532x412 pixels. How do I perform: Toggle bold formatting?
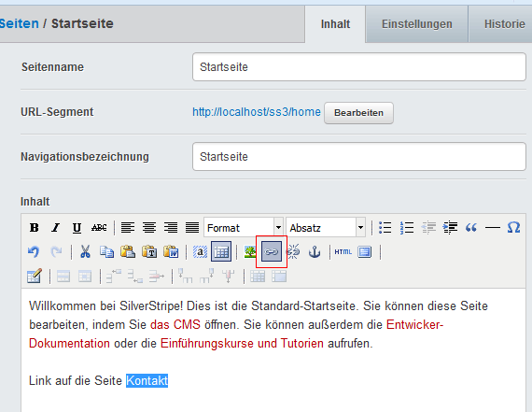(x=34, y=227)
